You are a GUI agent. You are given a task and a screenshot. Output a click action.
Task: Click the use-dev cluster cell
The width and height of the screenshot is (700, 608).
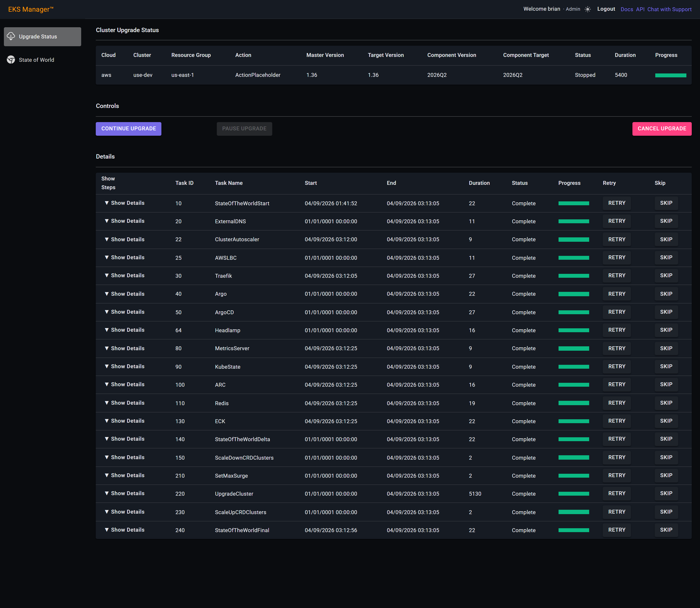click(x=143, y=75)
